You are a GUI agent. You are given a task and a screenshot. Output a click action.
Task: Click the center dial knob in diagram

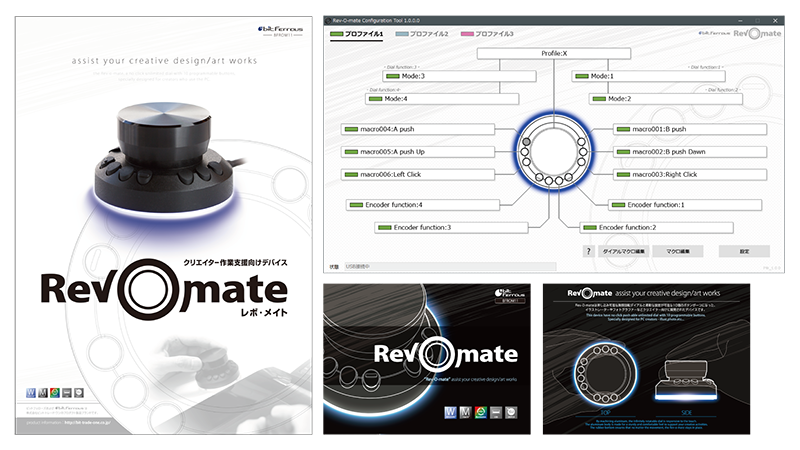[554, 152]
